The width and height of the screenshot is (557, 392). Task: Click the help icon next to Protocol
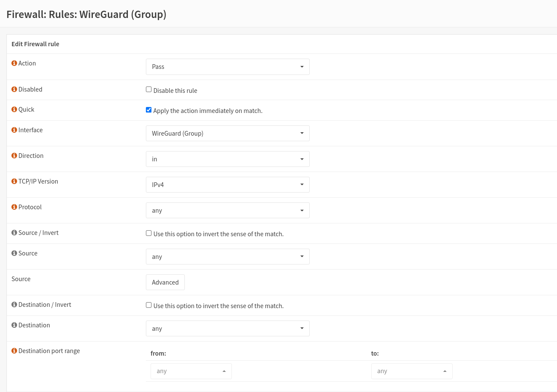(x=14, y=207)
